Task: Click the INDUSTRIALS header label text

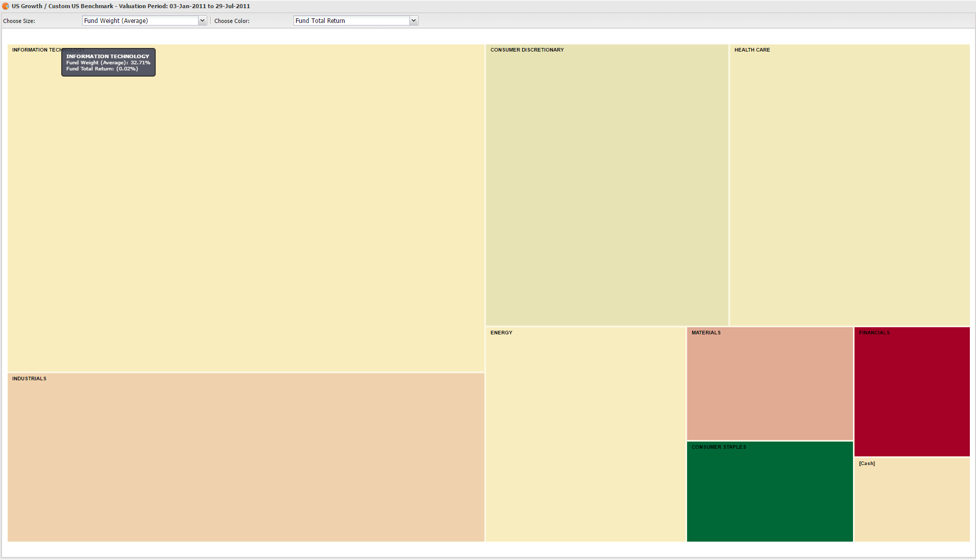Action: (29, 379)
